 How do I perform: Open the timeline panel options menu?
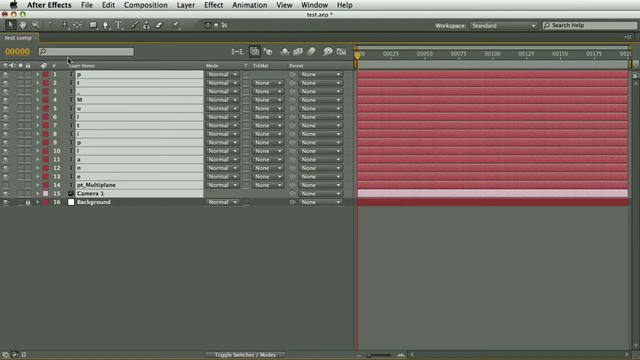627,37
